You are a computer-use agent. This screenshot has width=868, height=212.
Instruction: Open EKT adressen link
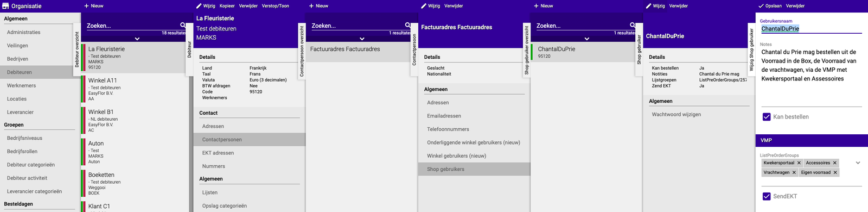250,153
